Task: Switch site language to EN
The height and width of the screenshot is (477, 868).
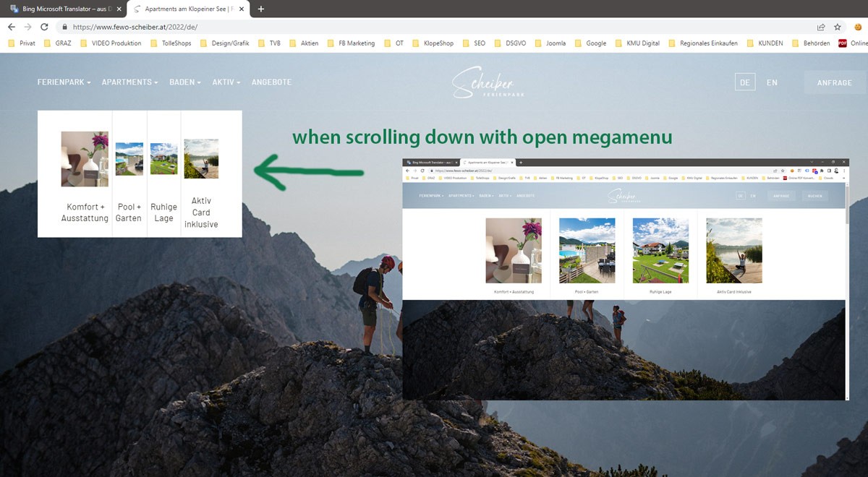Action: click(772, 82)
